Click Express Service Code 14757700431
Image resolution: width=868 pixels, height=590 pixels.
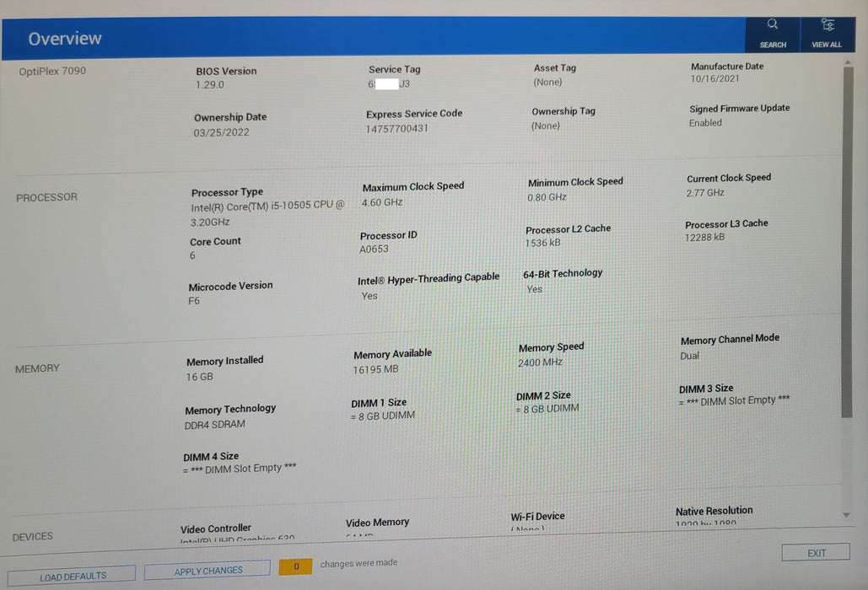click(397, 128)
